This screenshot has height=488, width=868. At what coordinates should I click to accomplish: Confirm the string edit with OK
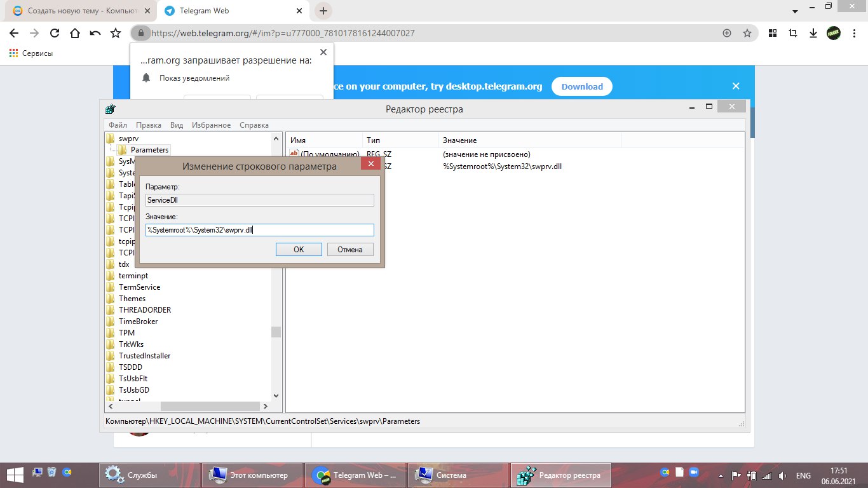[x=299, y=250]
